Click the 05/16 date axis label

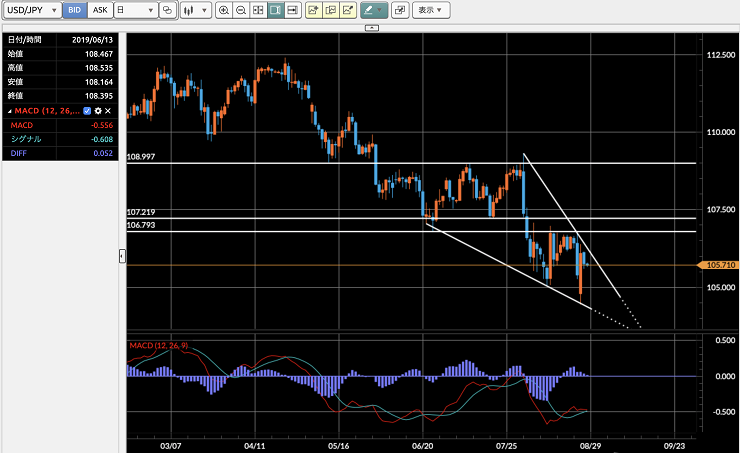pyautogui.click(x=339, y=446)
